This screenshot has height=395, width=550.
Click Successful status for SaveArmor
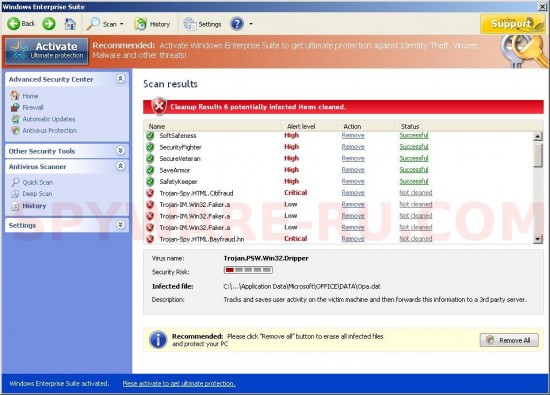point(414,170)
